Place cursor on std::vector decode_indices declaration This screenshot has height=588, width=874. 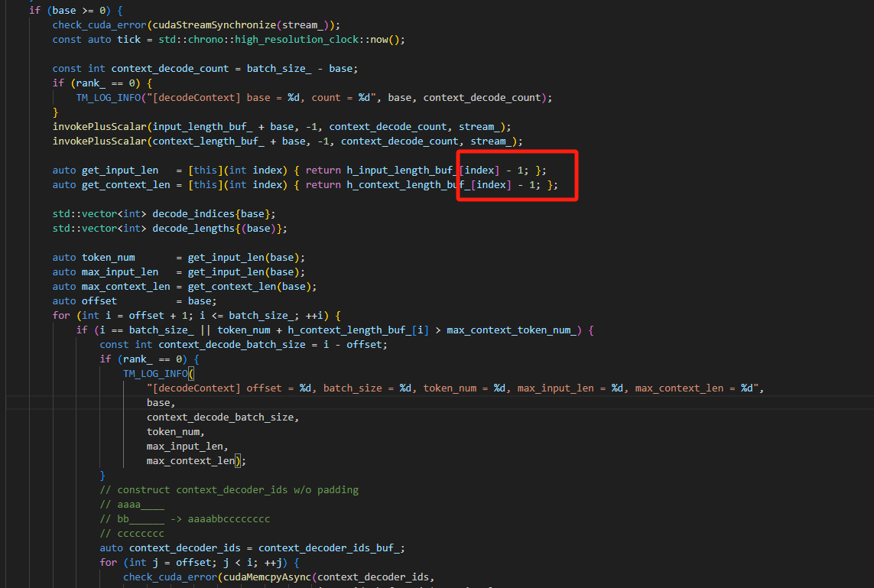click(x=197, y=213)
